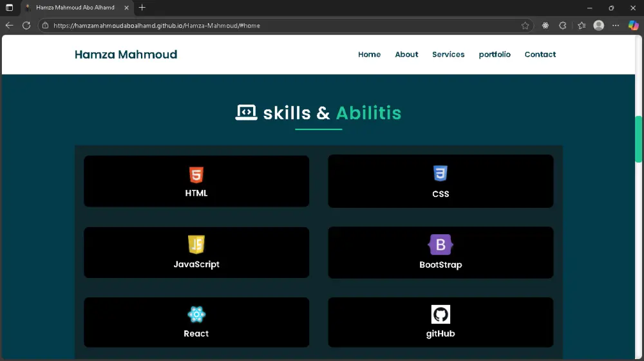The height and width of the screenshot is (361, 644).
Task: Select the CSS skill label
Action: click(440, 194)
